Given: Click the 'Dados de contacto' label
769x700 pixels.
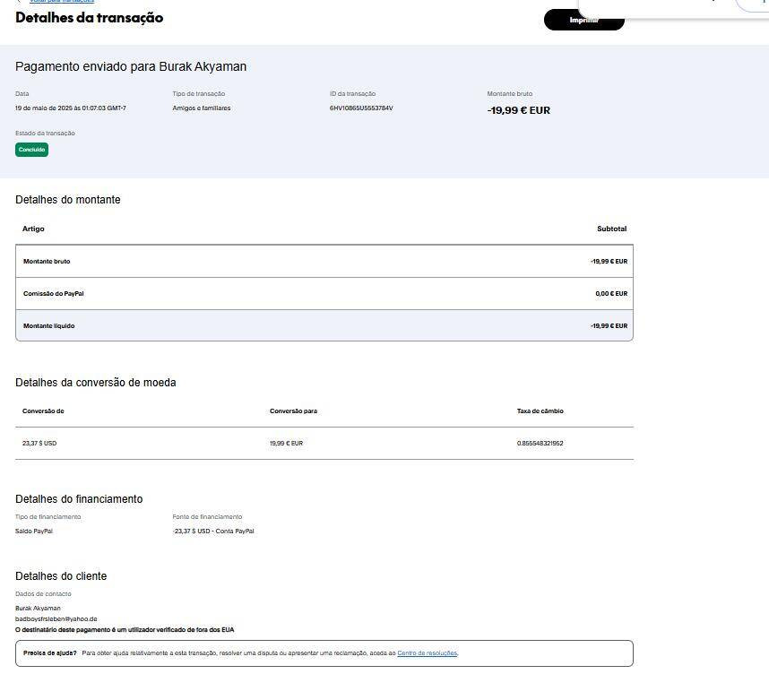Looking at the screenshot, I should (x=43, y=593).
